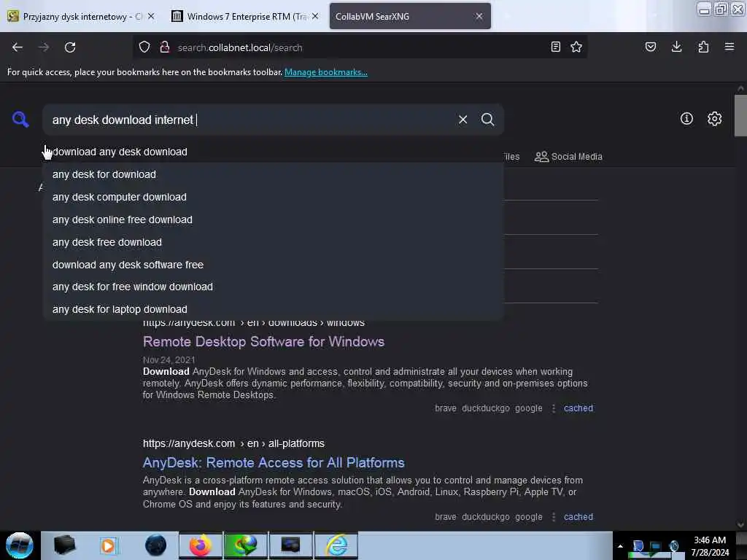Open 'AnyDesk: Remote Access for All Platforms' result
747x560 pixels.
pyautogui.click(x=274, y=463)
